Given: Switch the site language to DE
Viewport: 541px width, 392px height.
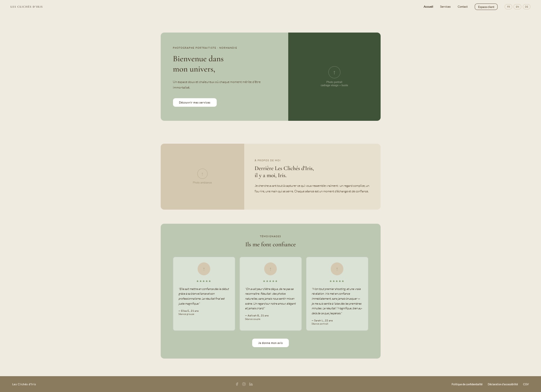Looking at the screenshot, I should pyautogui.click(x=527, y=7).
